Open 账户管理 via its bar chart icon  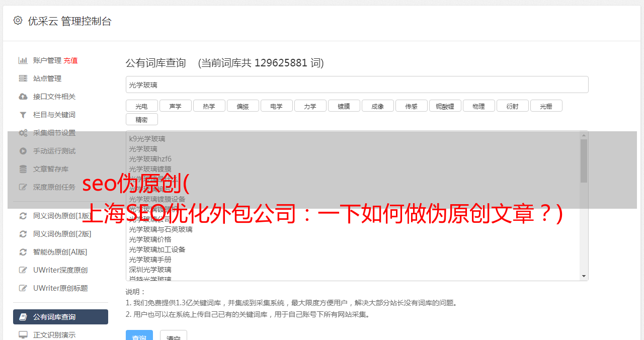[x=23, y=60]
